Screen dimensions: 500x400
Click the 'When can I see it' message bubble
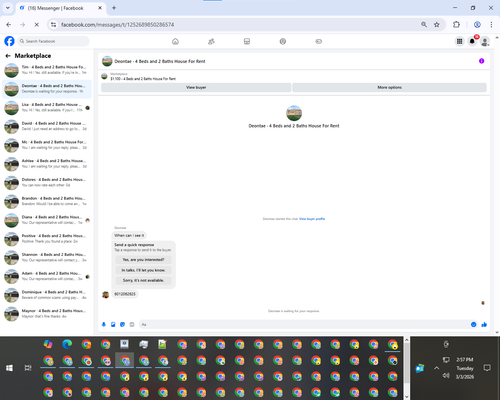point(129,235)
